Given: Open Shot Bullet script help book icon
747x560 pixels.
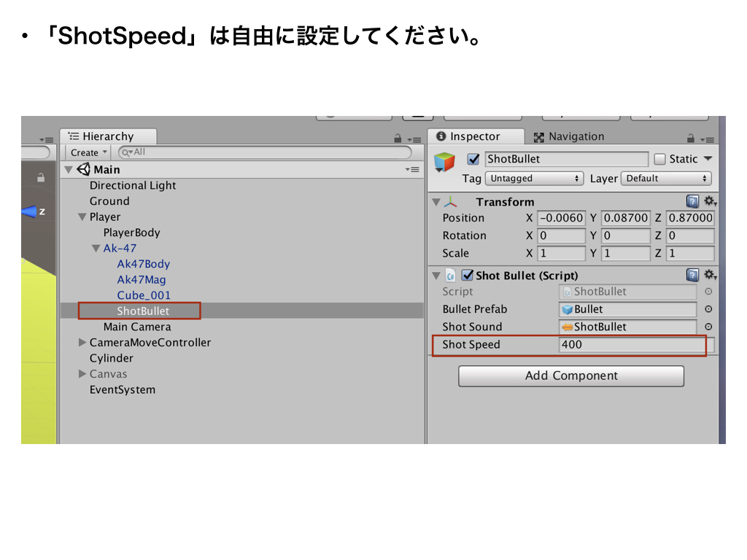Looking at the screenshot, I should (x=692, y=275).
